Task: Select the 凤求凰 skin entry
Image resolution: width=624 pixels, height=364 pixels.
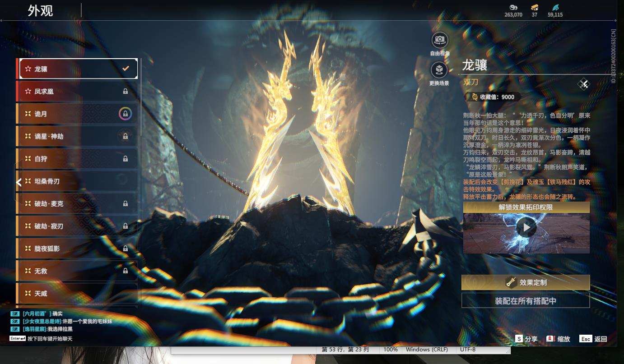Action: [x=77, y=91]
